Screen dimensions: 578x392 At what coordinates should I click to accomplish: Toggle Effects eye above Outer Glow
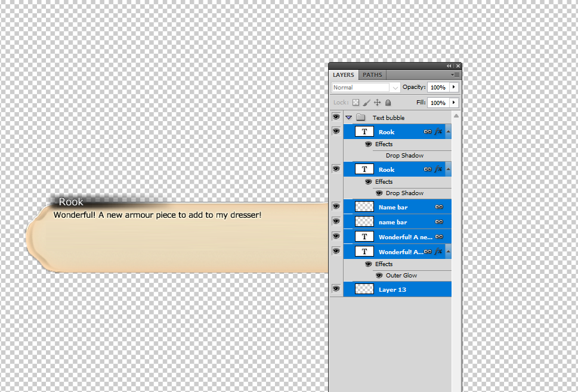pyautogui.click(x=368, y=264)
